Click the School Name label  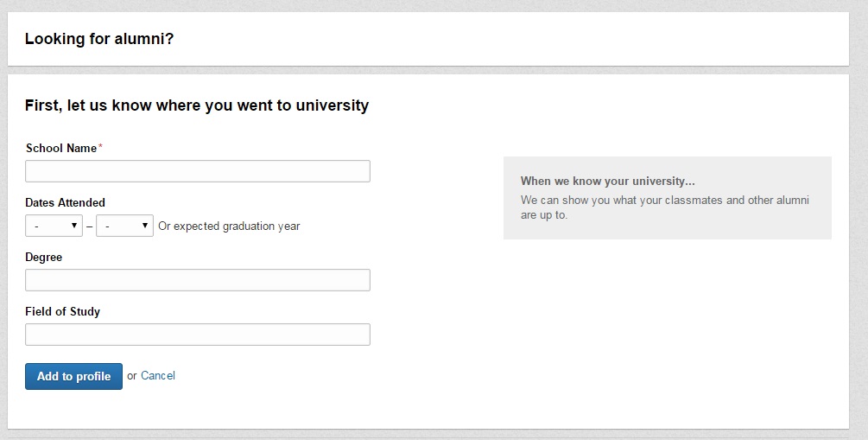(x=60, y=148)
